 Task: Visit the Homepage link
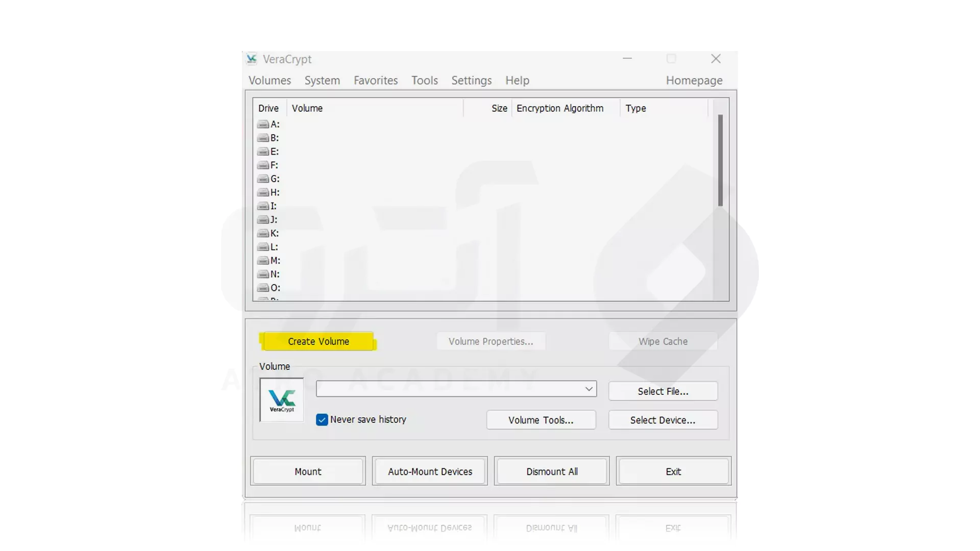694,81
